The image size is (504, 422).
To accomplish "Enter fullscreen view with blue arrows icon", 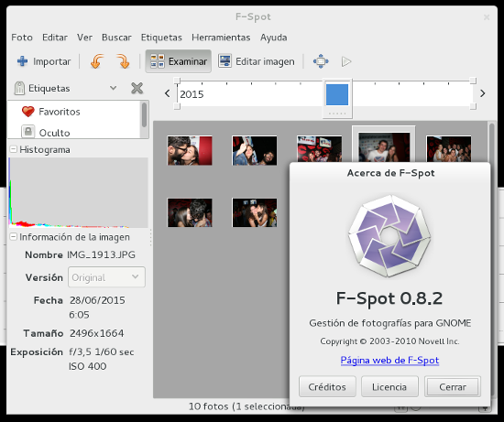I will click(321, 61).
